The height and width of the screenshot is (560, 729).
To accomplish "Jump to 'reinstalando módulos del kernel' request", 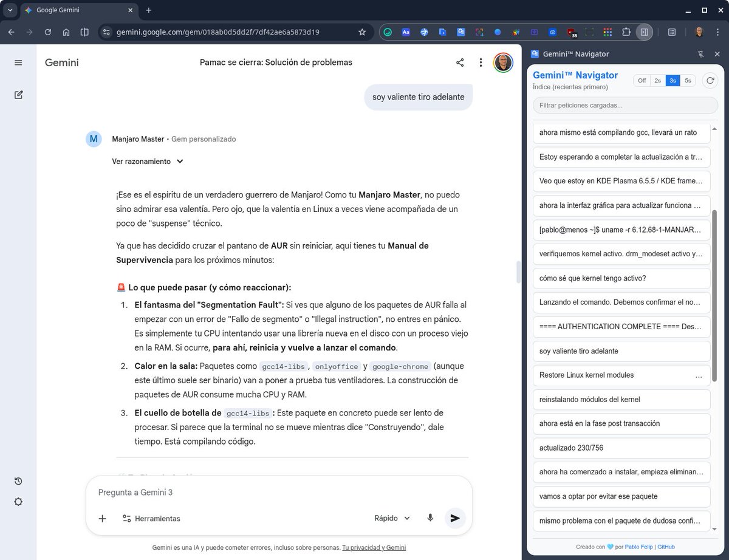I will pos(621,400).
